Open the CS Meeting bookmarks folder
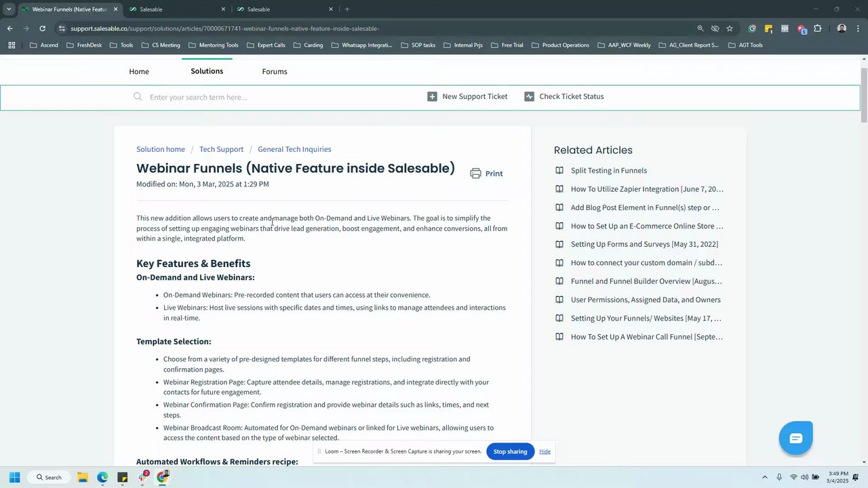Image resolution: width=868 pixels, height=488 pixels. (x=161, y=45)
